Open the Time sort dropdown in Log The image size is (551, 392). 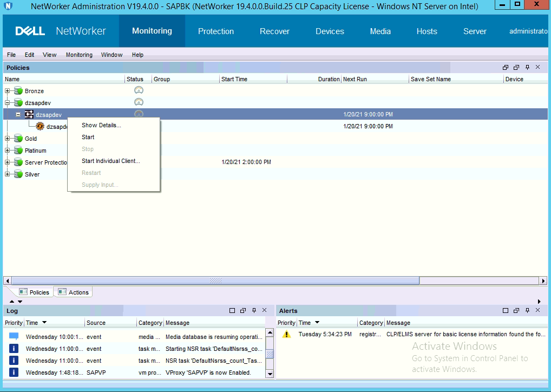pos(44,323)
